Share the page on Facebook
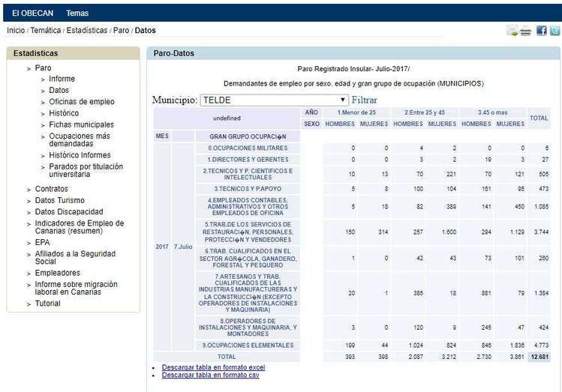This screenshot has height=392, width=562. [x=542, y=31]
